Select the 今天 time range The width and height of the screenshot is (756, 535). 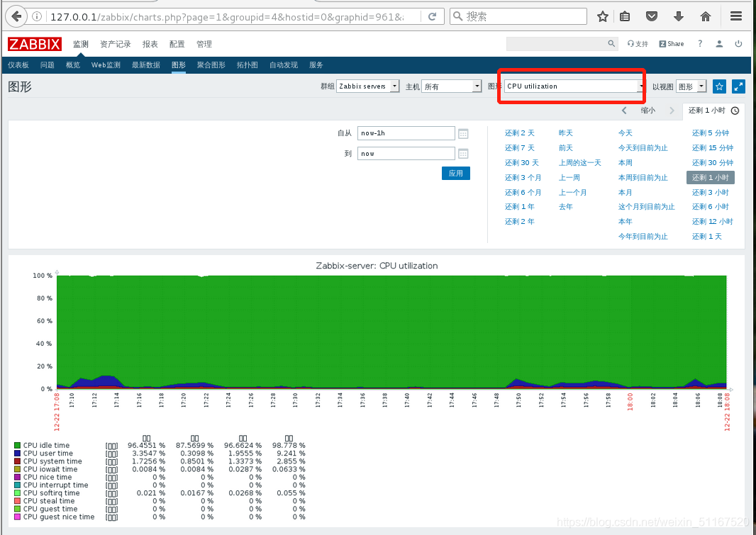(x=626, y=133)
